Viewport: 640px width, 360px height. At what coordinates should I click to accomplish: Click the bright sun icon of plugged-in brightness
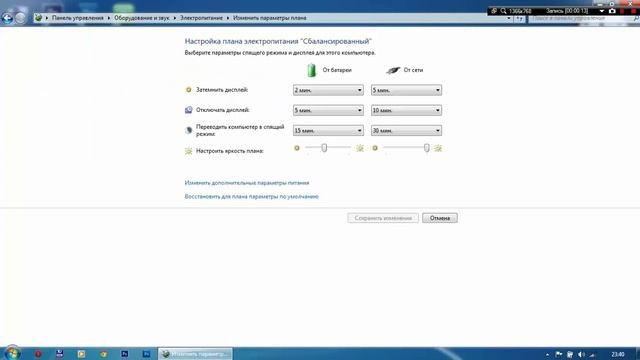(x=438, y=148)
